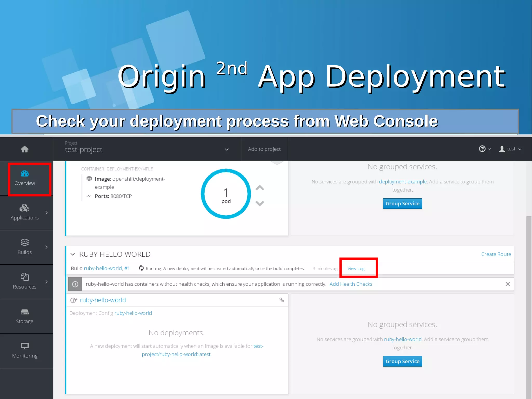Screen dimensions: 532x399
Task: Click the 1 pod donut chart
Action: coord(226,194)
